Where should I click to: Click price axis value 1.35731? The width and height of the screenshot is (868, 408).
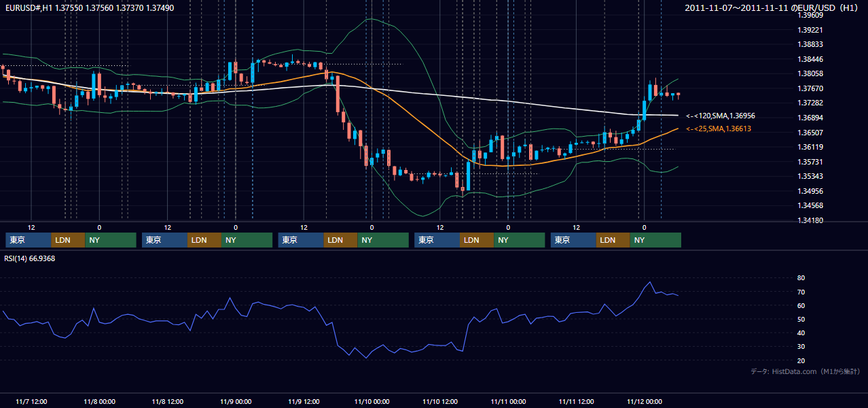(x=810, y=162)
